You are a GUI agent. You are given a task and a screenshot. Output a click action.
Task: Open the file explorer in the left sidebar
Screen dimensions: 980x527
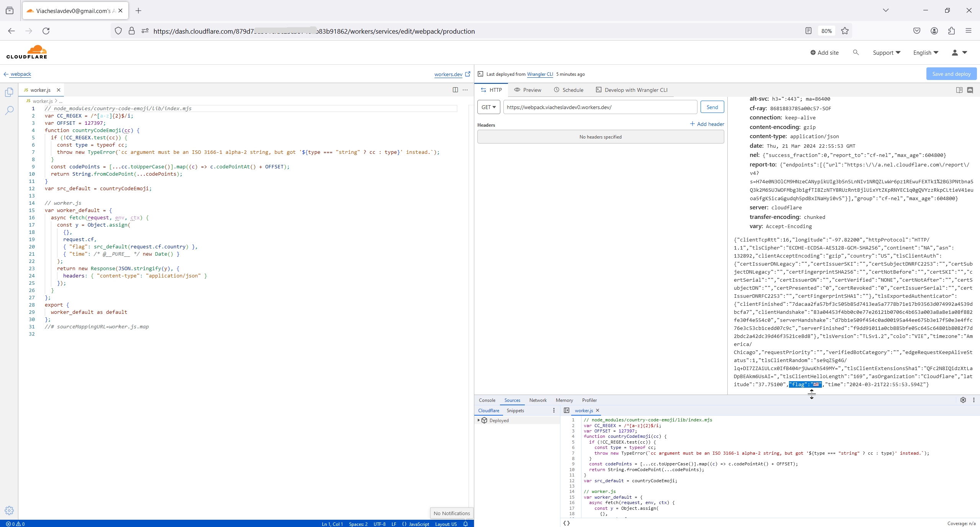[x=8, y=92]
